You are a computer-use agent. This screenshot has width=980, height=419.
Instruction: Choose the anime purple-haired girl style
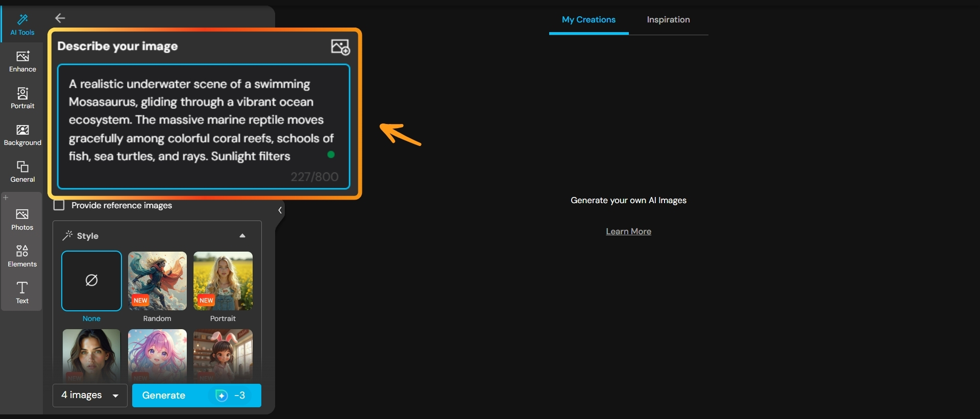[157, 356]
